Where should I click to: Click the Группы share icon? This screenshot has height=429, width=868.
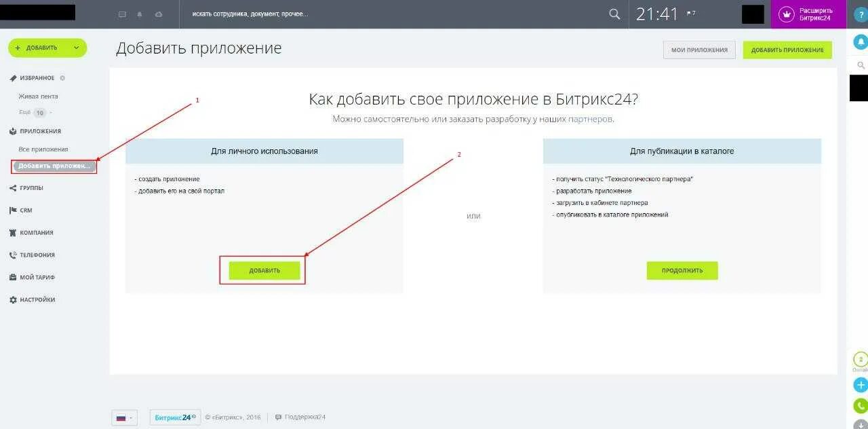click(13, 188)
